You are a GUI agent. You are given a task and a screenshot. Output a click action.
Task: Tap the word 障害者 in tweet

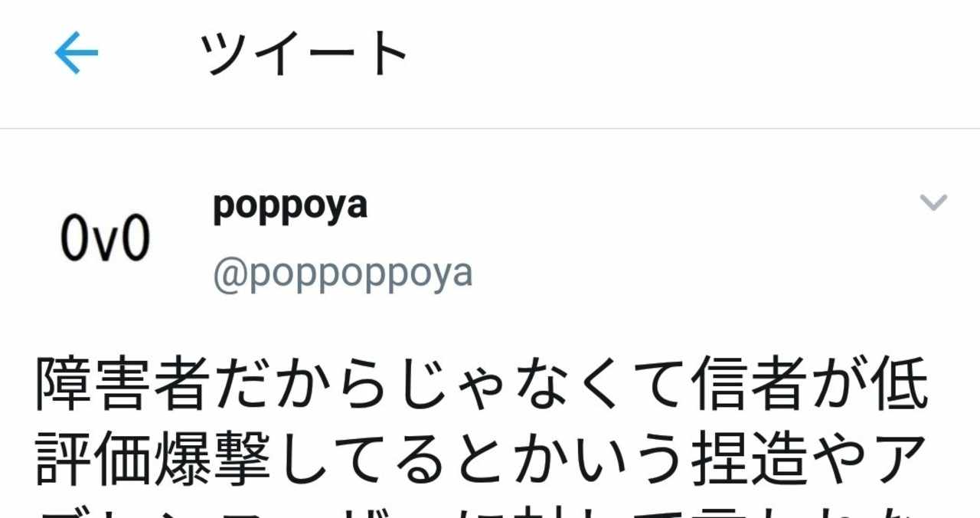point(124,383)
